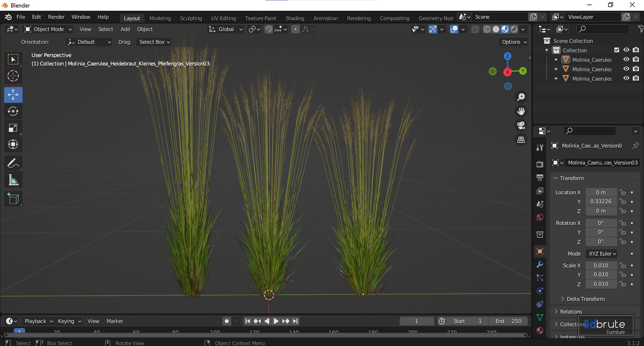Hide the first Molinia_Caerulea object in the outliner
Image resolution: width=644 pixels, height=346 pixels.
[626, 59]
